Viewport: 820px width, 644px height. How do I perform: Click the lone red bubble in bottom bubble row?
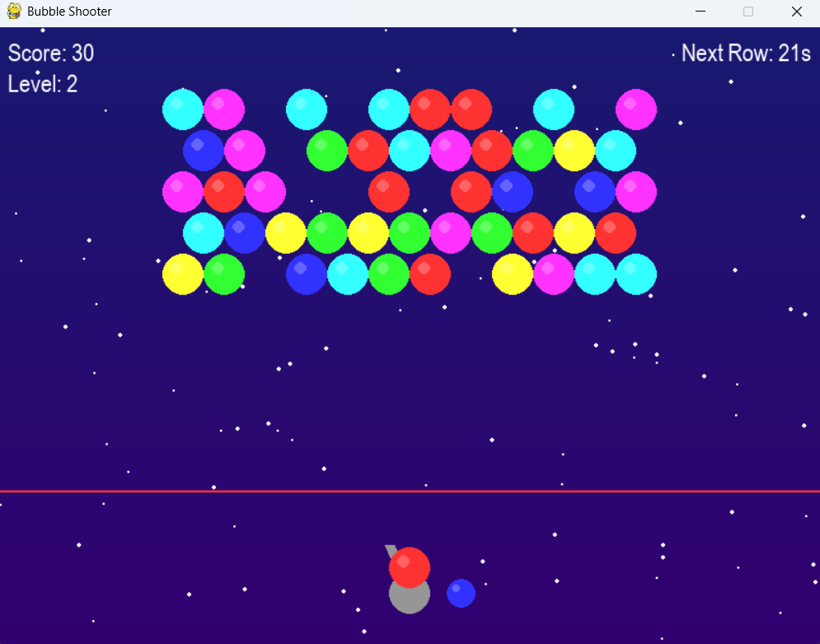430,274
